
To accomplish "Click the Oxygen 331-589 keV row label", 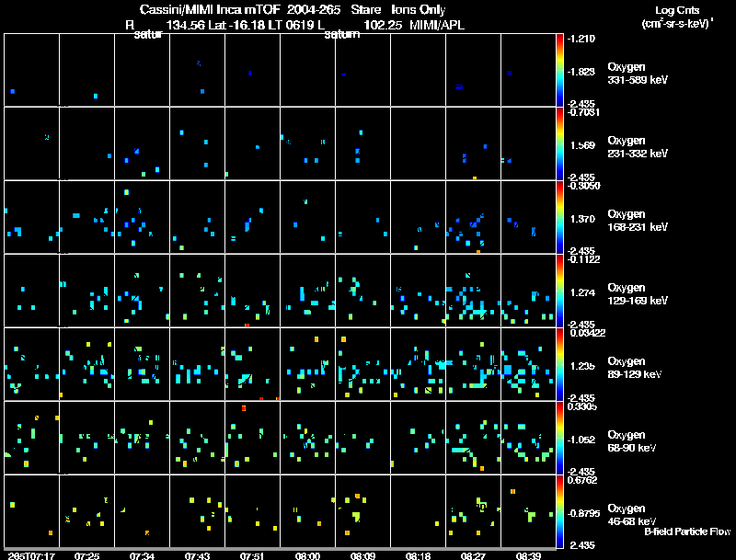I will [638, 74].
